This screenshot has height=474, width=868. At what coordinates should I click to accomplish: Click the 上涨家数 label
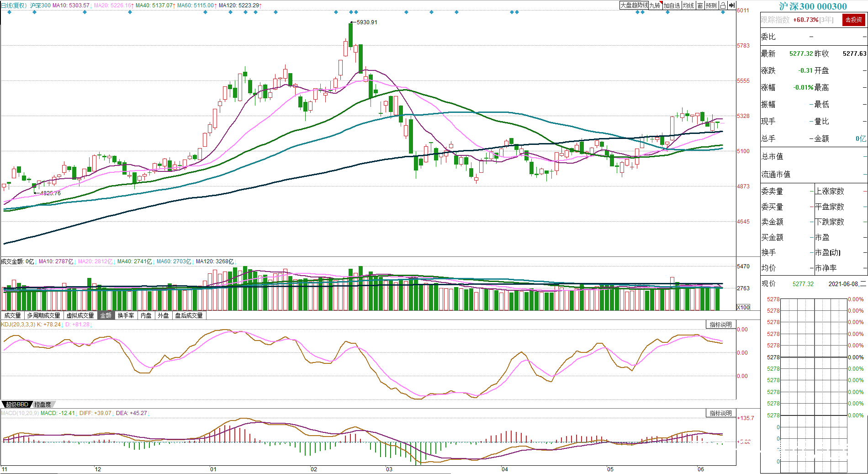830,191
